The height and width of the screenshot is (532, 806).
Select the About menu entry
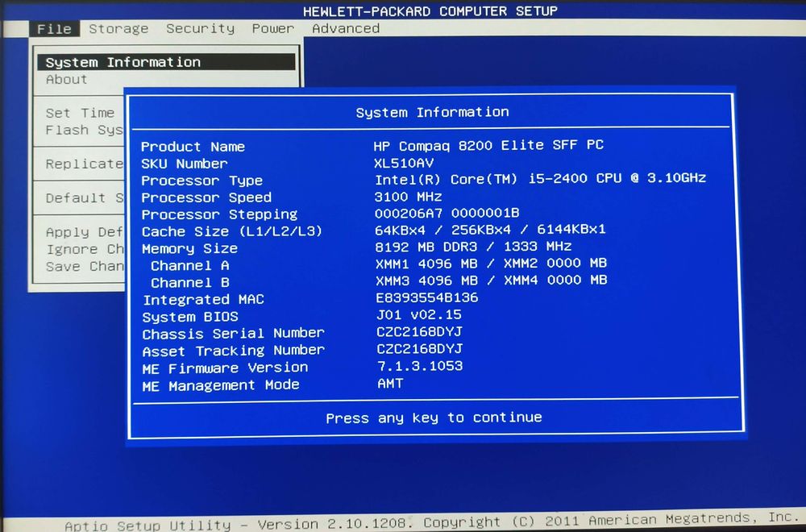point(67,80)
